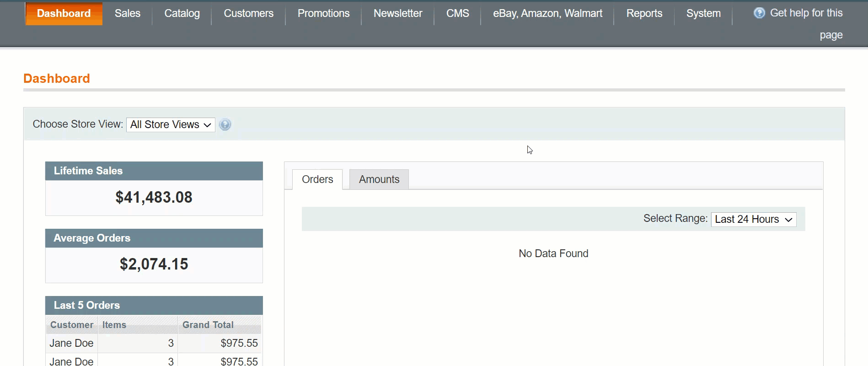Click the help icon beside 'Get help'
Viewport: 868px width, 366px height.
point(759,13)
